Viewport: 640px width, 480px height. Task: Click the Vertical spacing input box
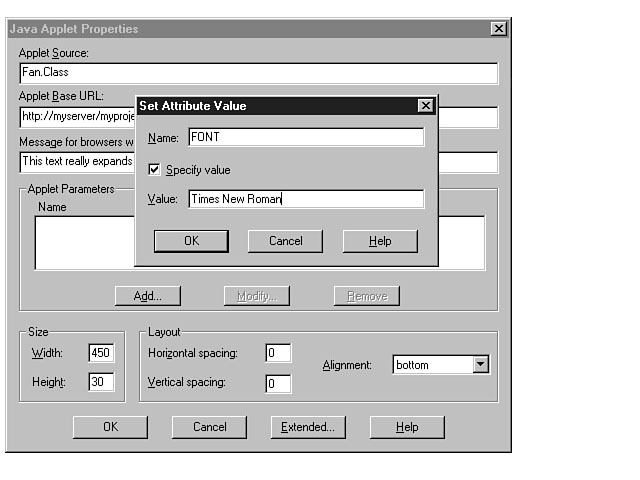coord(277,383)
